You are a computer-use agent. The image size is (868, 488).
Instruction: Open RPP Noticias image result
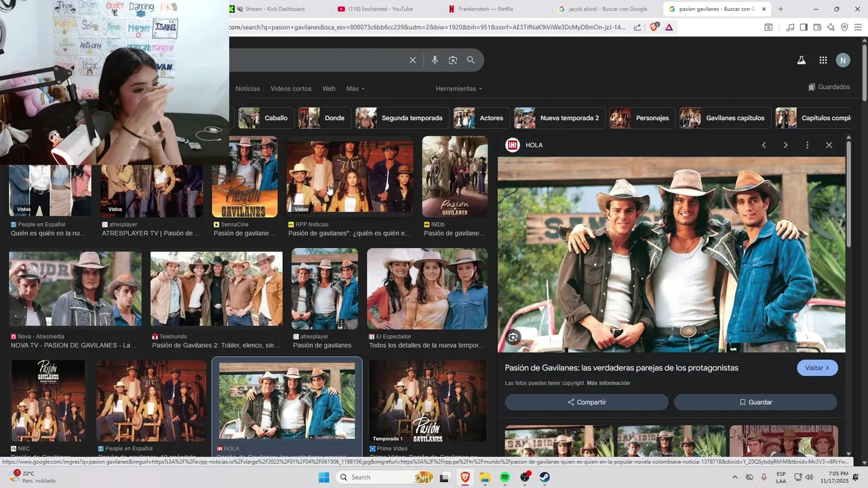[350, 176]
